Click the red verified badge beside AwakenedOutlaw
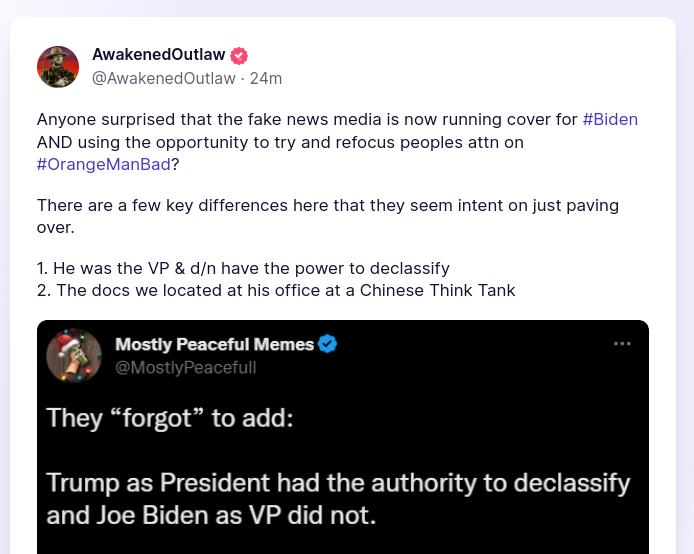Viewport: 694px width, 554px height. pyautogui.click(x=239, y=56)
